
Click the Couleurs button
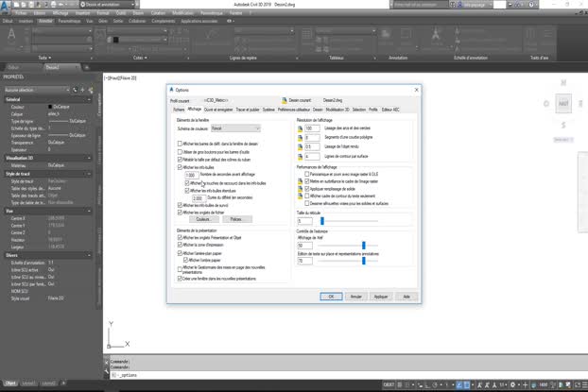[x=202, y=219]
